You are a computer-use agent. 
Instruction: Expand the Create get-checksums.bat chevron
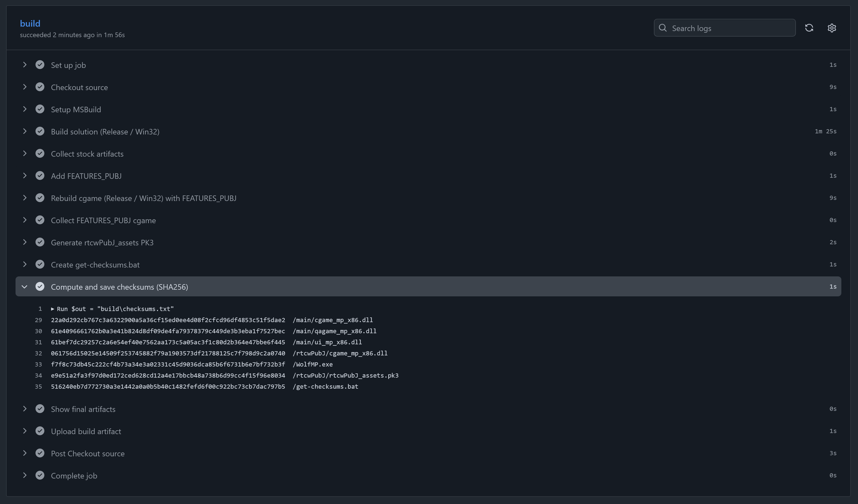tap(24, 264)
